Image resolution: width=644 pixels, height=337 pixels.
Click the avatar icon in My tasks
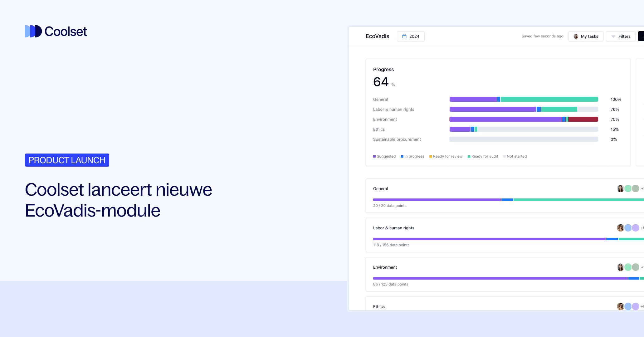click(576, 36)
